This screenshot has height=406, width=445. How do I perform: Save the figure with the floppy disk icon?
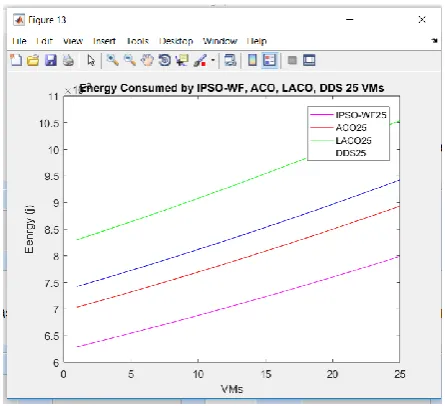point(51,60)
